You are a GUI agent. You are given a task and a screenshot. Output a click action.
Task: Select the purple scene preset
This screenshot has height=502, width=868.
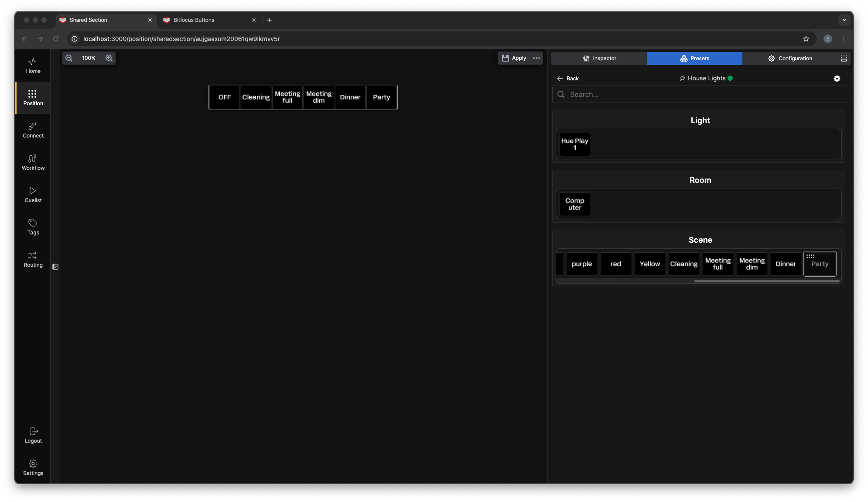(582, 264)
